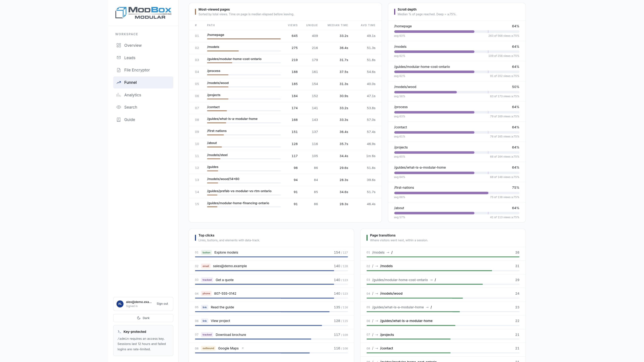Click the Overview grid icon

coord(119,45)
